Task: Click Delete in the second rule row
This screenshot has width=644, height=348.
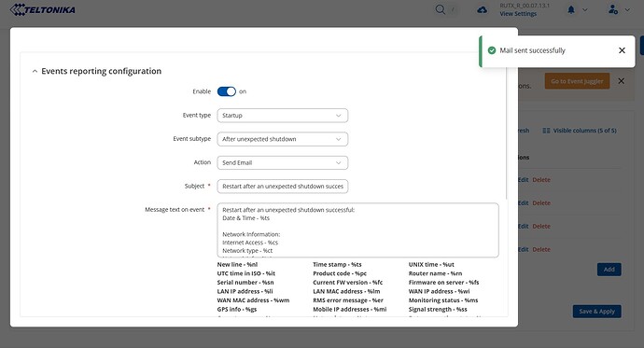Action: [541, 202]
